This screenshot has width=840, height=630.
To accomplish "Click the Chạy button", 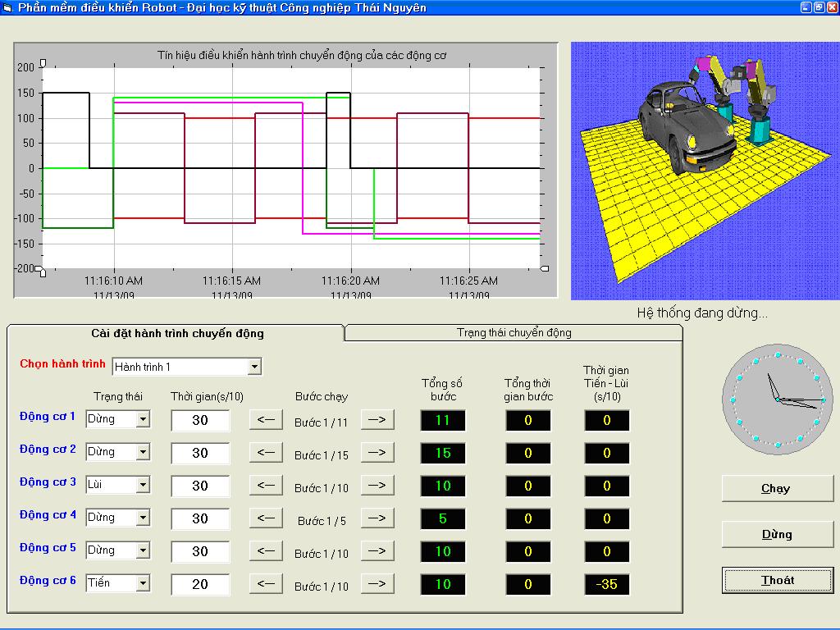I will point(777,488).
